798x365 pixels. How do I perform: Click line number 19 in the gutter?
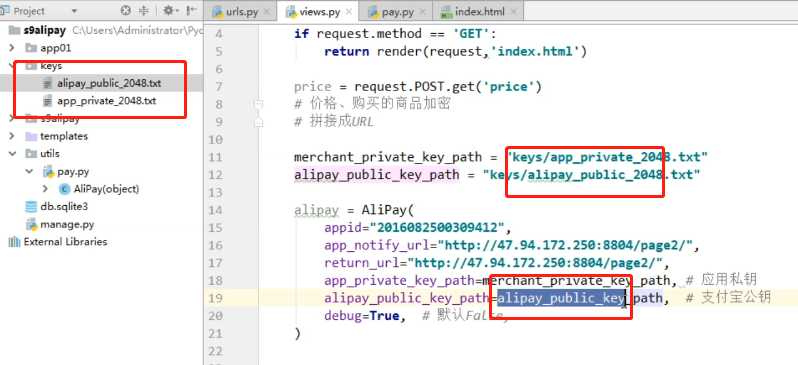tap(216, 298)
